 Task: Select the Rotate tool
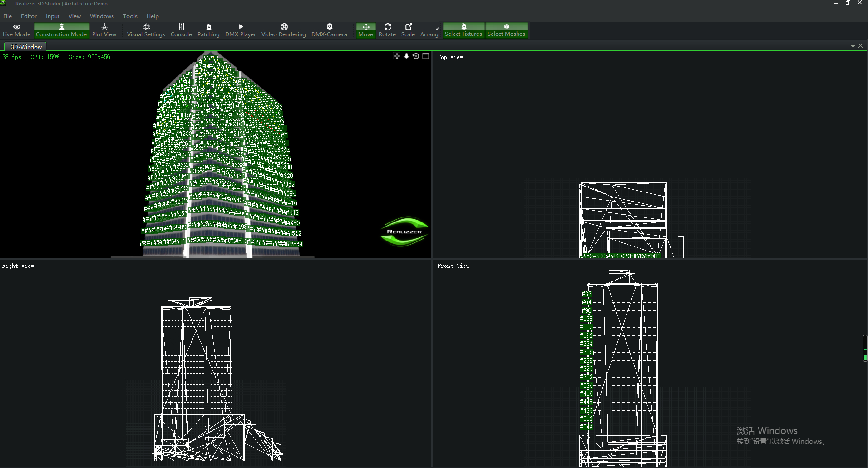[387, 30]
